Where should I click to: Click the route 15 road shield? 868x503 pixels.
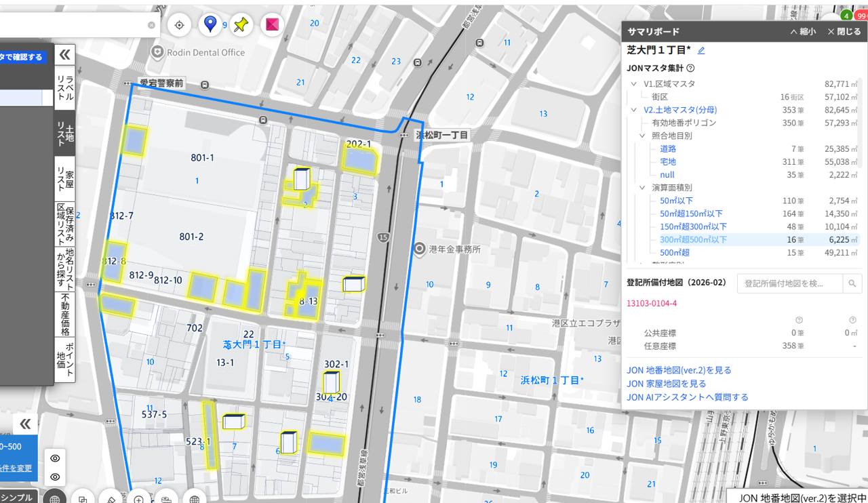[x=384, y=237]
